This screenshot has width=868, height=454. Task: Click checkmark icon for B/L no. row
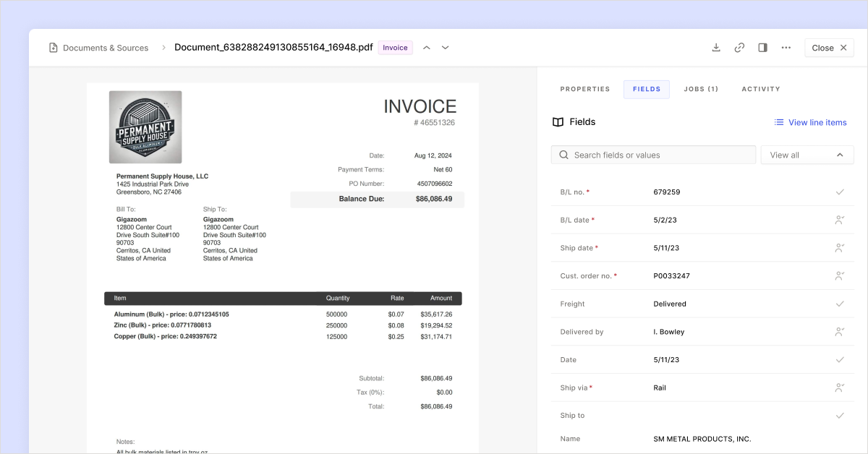[840, 192]
